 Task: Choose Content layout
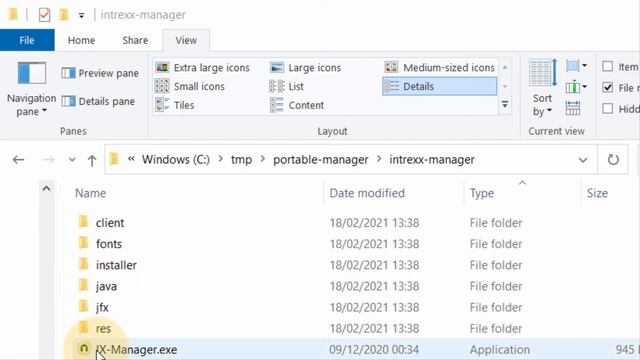[297, 105]
